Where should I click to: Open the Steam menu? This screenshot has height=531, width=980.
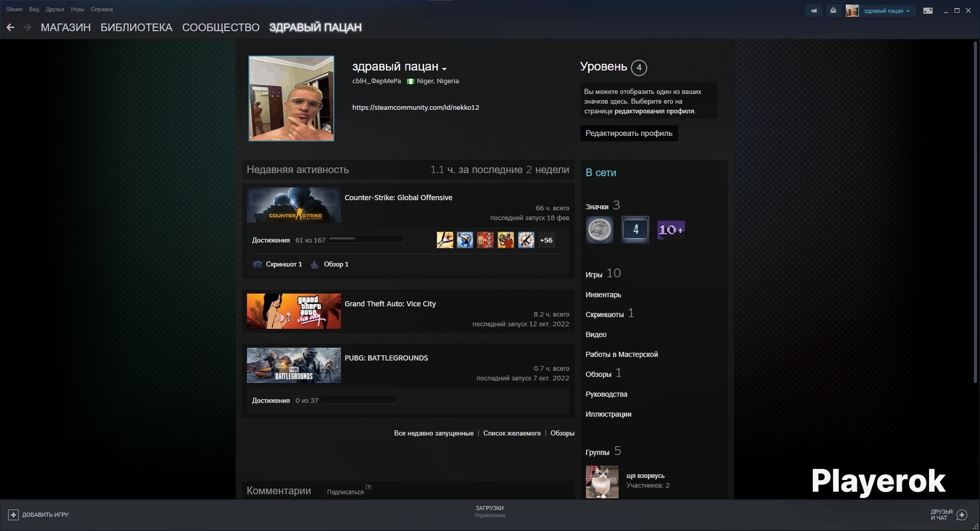[14, 9]
